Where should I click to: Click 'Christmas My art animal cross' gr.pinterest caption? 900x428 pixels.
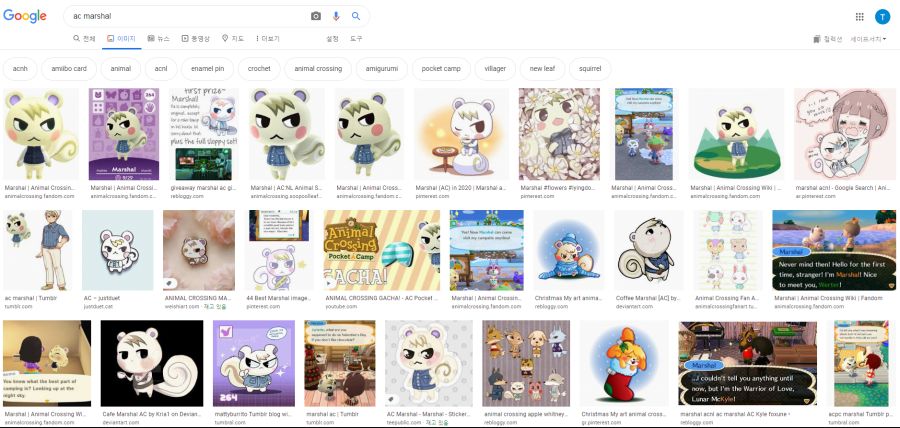click(623, 414)
